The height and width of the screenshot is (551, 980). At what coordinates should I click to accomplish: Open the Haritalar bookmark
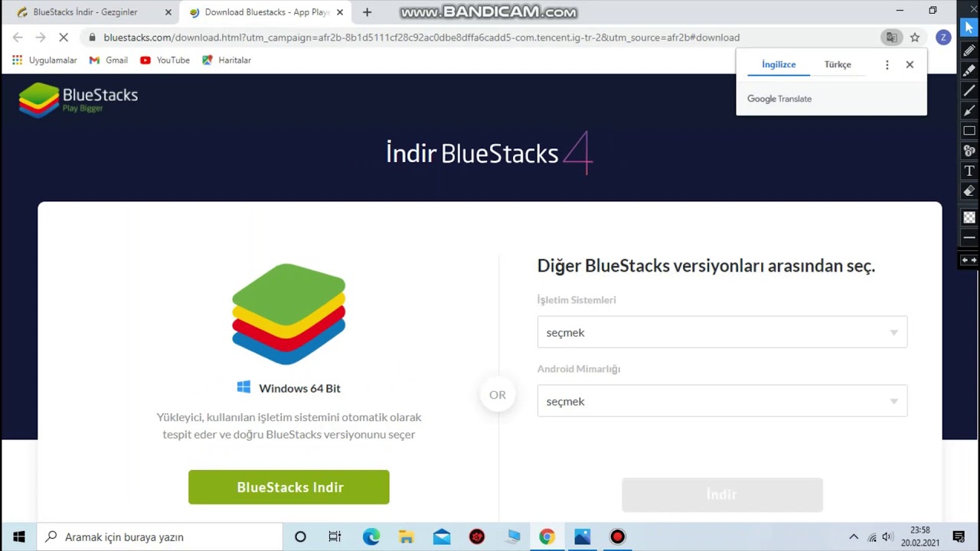pos(227,60)
